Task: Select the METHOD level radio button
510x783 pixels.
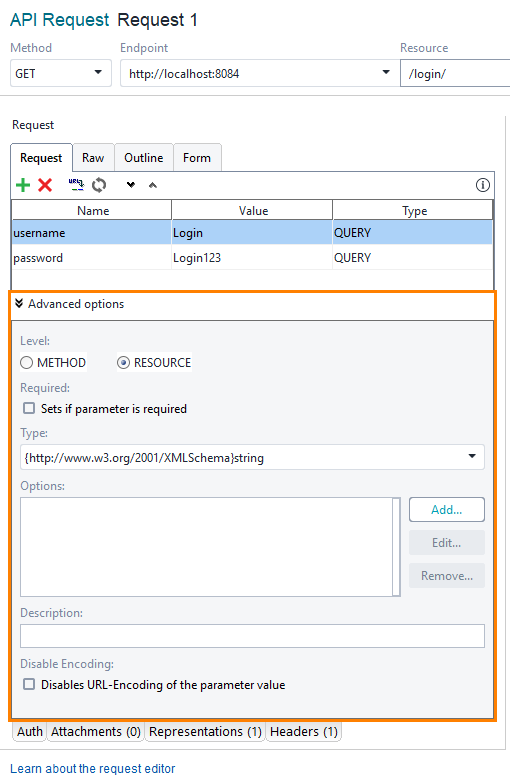Action: 26,363
